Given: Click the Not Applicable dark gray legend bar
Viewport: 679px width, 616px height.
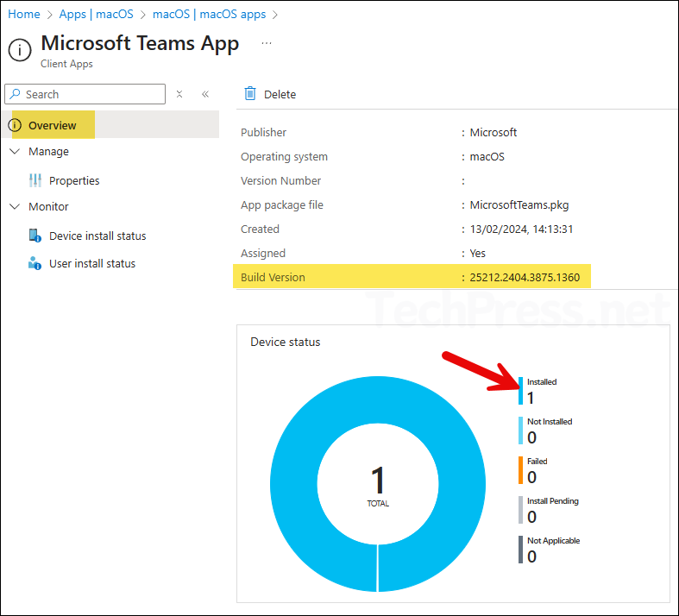Looking at the screenshot, I should click(520, 550).
